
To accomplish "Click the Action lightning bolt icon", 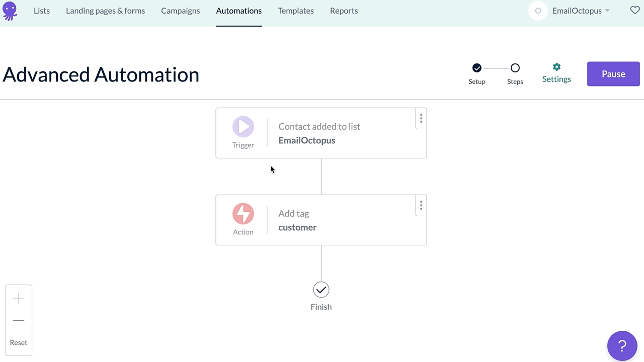I will 243,214.
